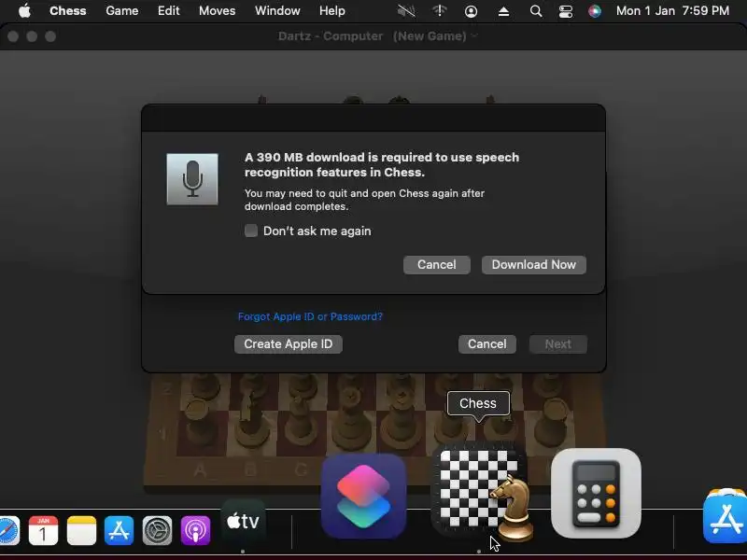Minimize the Chess window with the middle title bar button

[32, 36]
